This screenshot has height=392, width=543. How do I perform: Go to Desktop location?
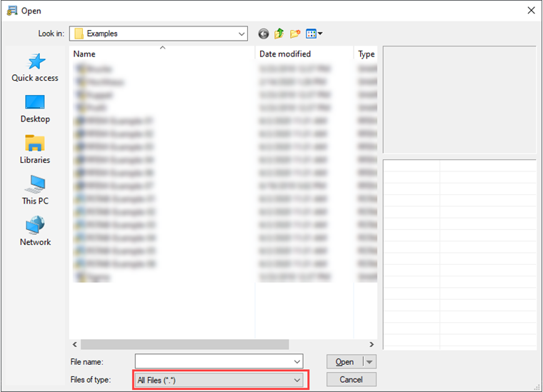tap(35, 109)
